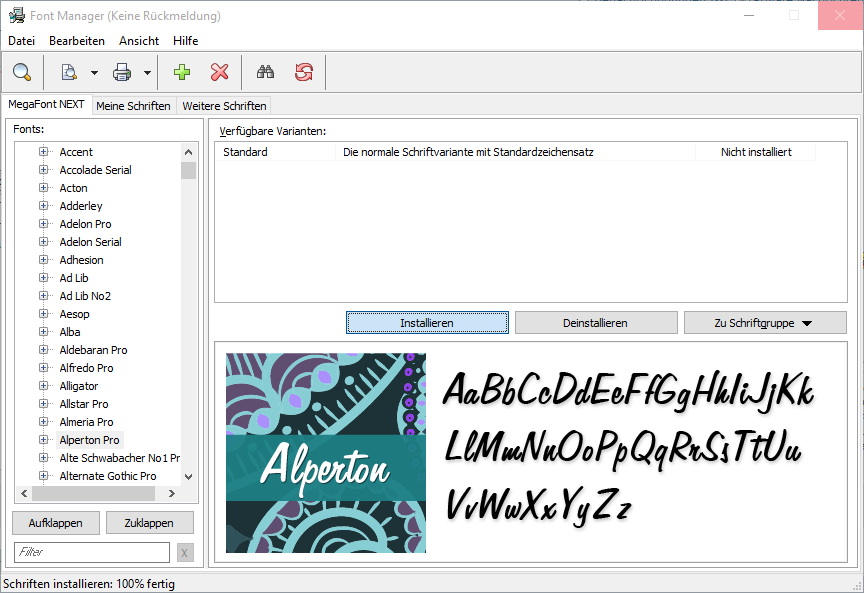Minimize the Font Manager window
864x593 pixels.
pyautogui.click(x=749, y=15)
